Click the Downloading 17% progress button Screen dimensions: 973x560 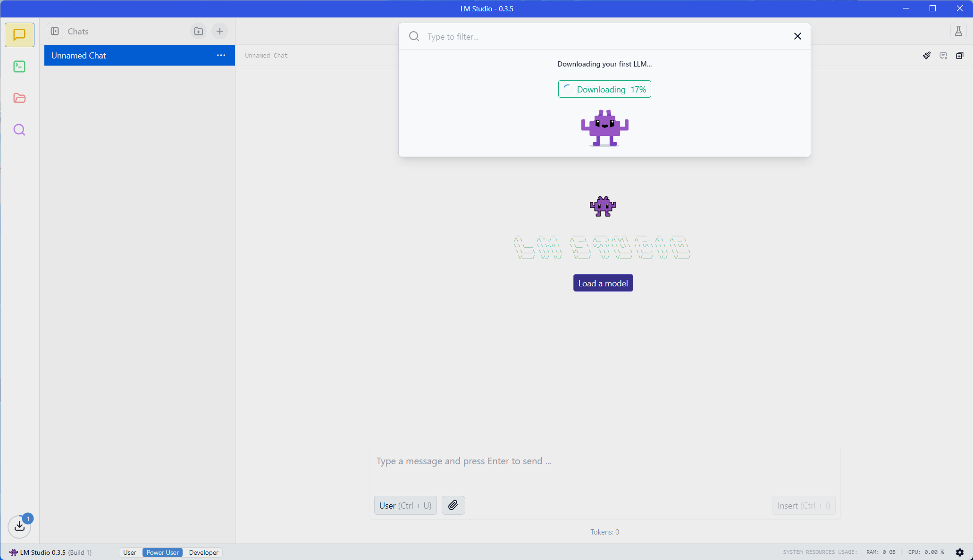click(x=604, y=89)
